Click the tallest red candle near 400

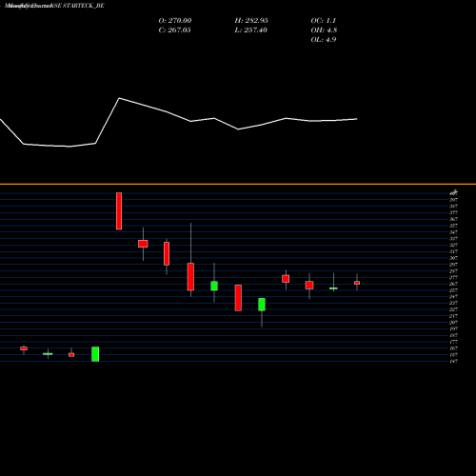click(x=119, y=211)
